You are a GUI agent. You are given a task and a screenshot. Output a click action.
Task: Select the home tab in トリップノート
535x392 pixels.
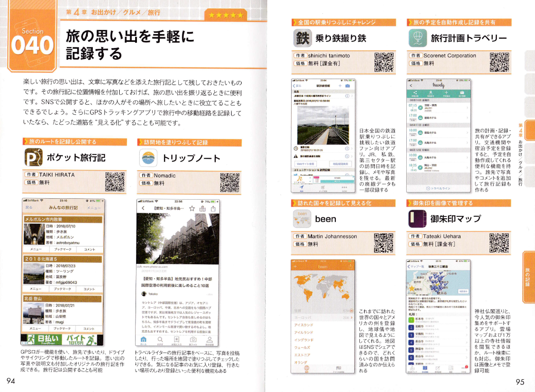tap(144, 341)
